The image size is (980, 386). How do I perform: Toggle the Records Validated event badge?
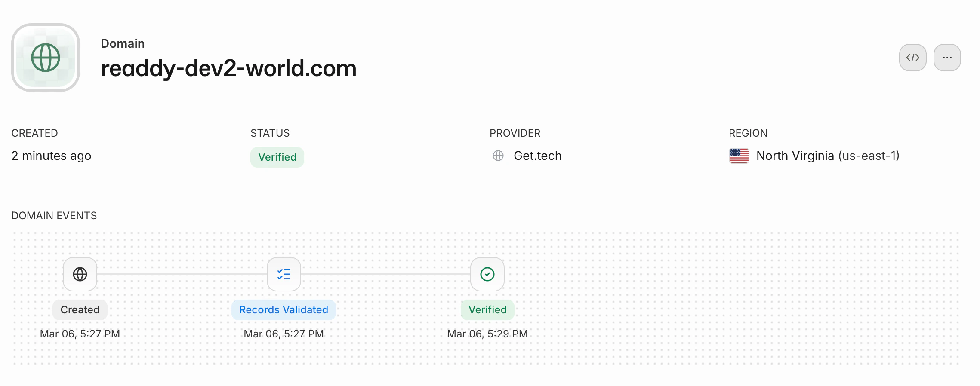tap(284, 309)
